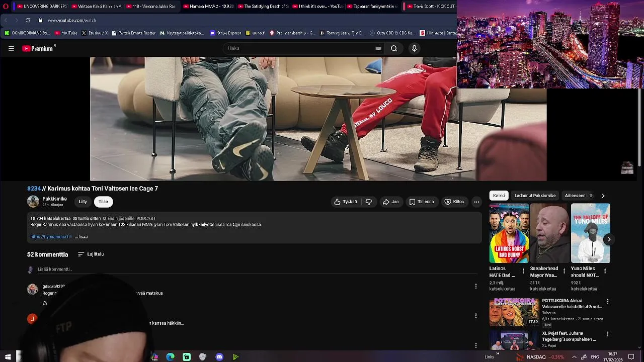Switch to The Satisfying Death tab

[263, 6]
